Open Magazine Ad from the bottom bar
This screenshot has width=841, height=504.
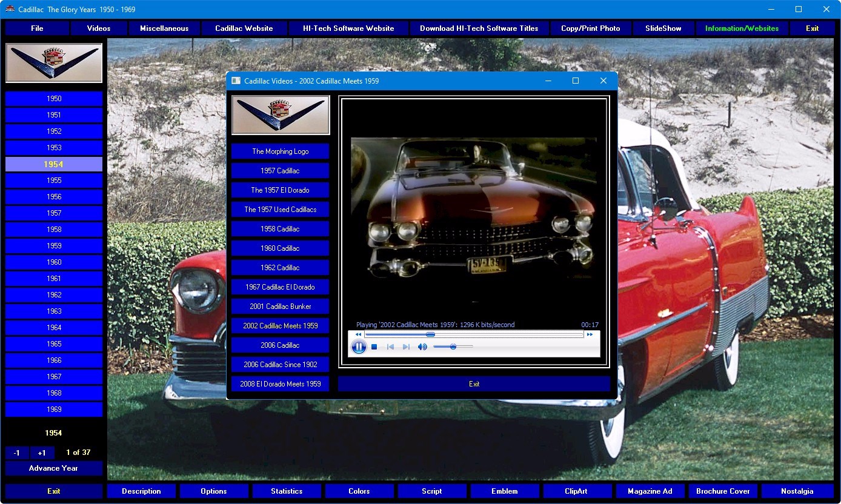[x=650, y=491]
